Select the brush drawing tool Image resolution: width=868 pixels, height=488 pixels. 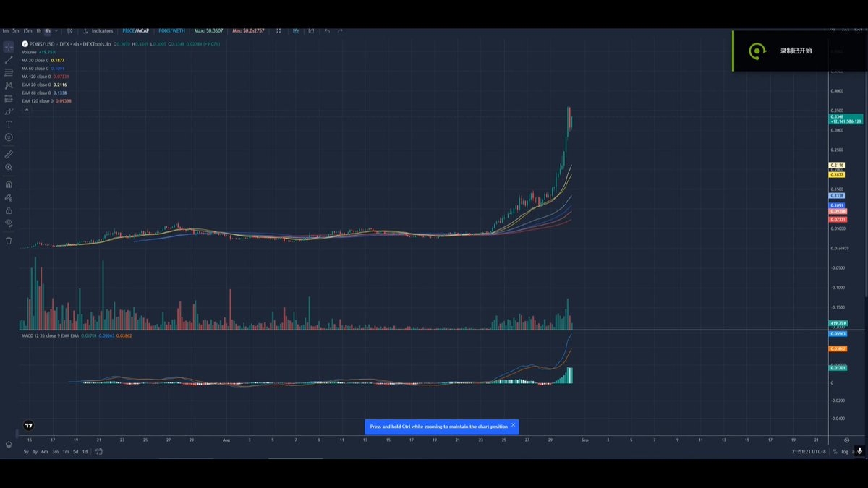point(9,111)
